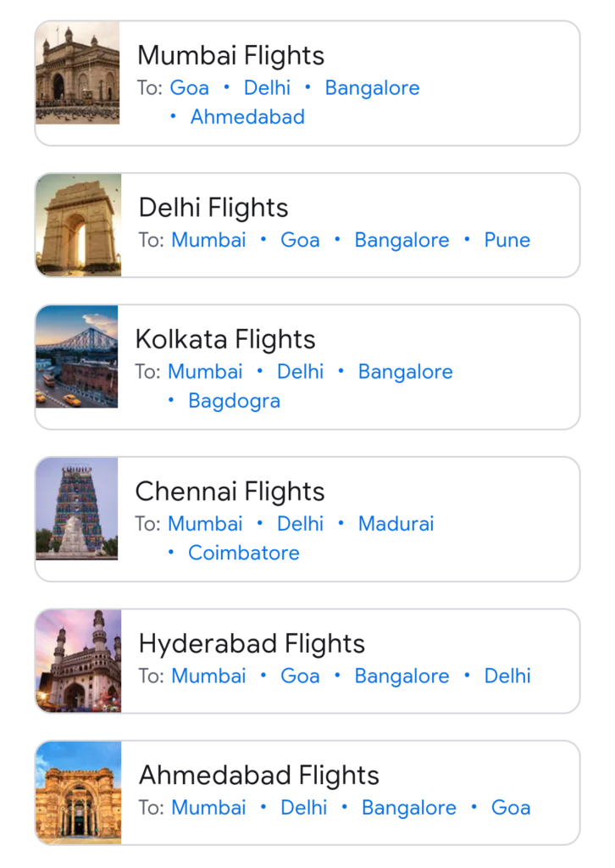This screenshot has height=868, width=615.
Task: Click Madurai under Chennai Flights
Action: (x=396, y=524)
